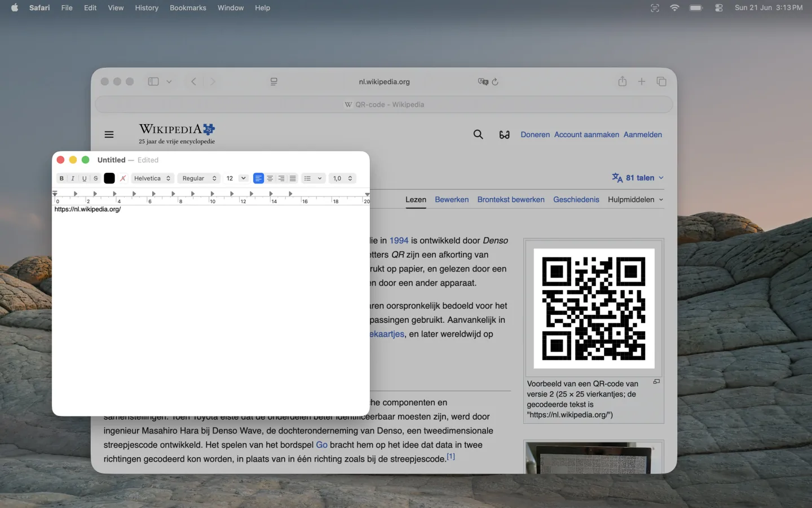Click the Wikipedia logo
The height and width of the screenshot is (508, 812).
(x=177, y=134)
